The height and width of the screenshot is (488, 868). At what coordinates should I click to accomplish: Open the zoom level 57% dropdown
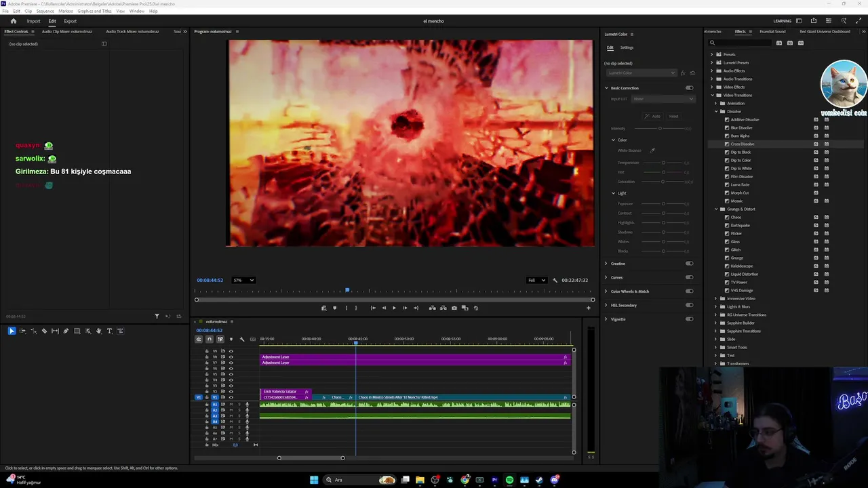(x=243, y=280)
